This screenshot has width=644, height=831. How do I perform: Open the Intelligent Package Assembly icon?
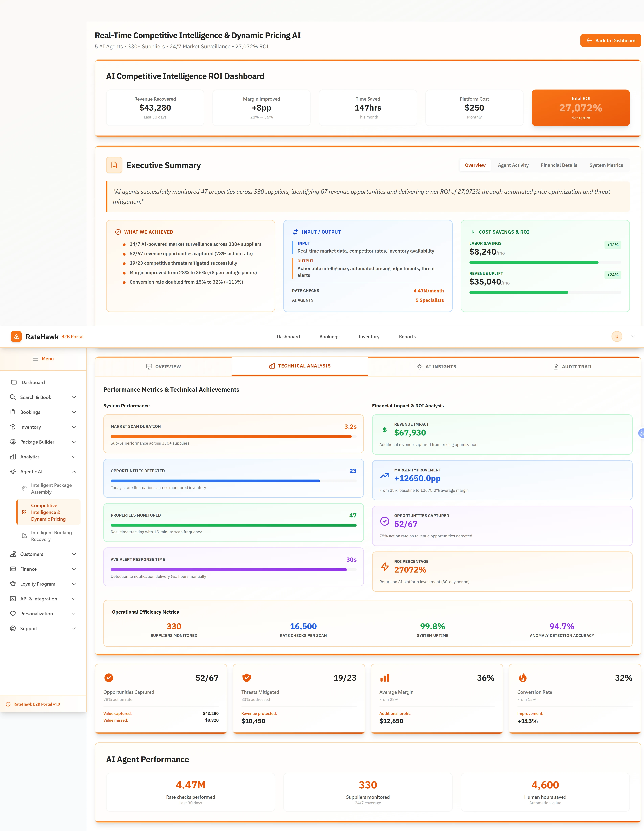pyautogui.click(x=24, y=488)
